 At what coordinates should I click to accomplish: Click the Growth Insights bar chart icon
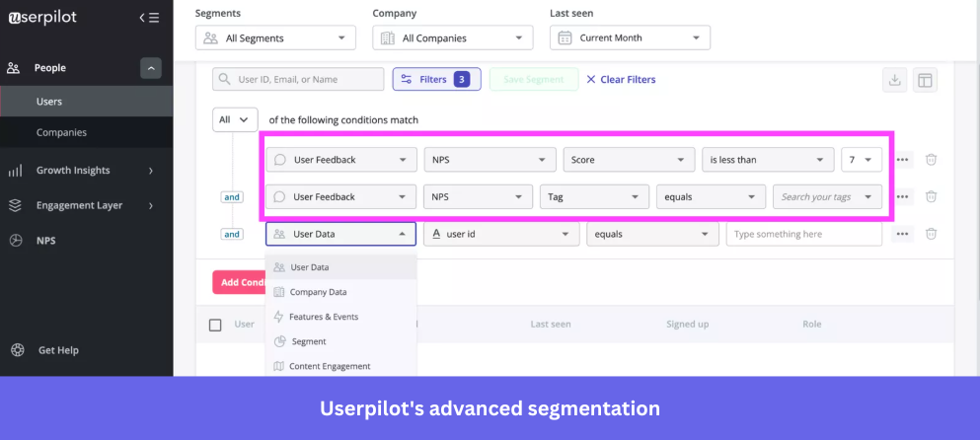point(15,170)
